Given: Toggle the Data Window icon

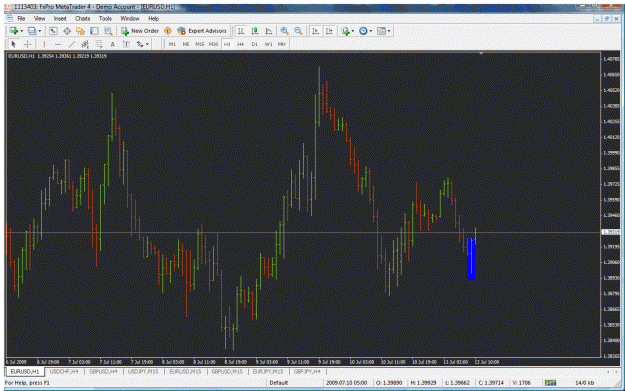Looking at the screenshot, I should click(67, 31).
